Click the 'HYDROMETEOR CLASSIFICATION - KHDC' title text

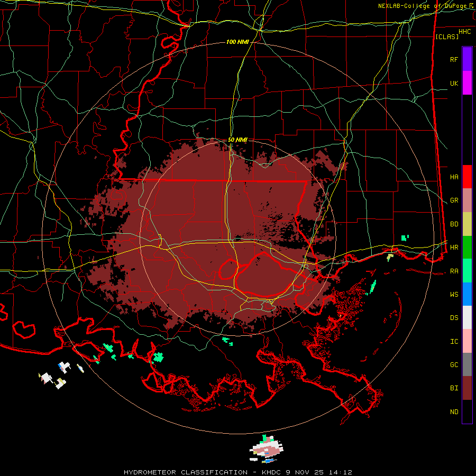tap(204, 472)
